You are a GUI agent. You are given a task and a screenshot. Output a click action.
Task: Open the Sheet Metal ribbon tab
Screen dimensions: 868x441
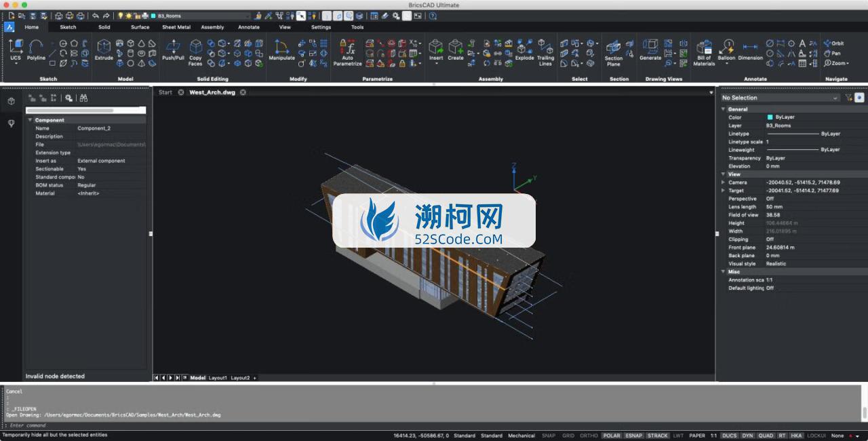pyautogui.click(x=176, y=27)
